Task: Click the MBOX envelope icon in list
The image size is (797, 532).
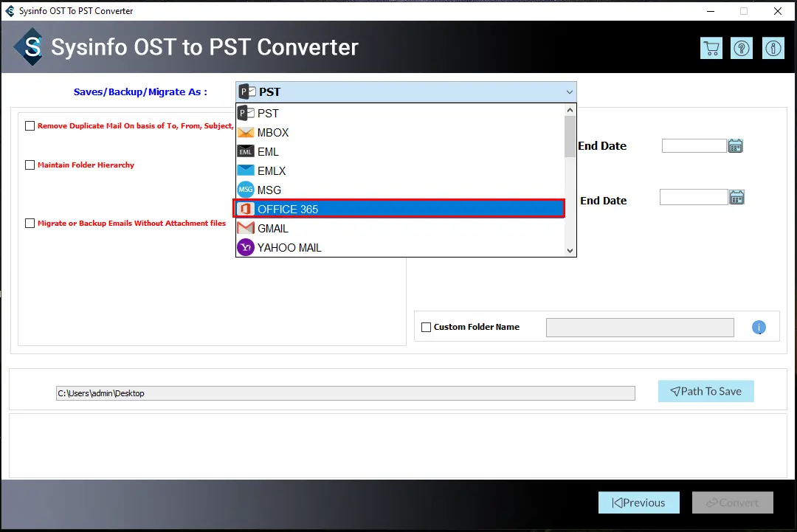Action: 246,133
